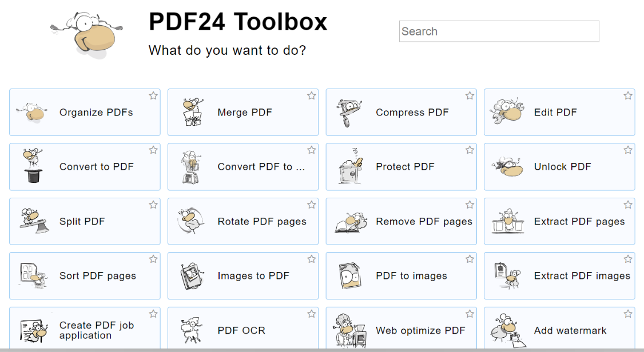
Task: Favorite Merge PDF with its star
Action: [311, 95]
